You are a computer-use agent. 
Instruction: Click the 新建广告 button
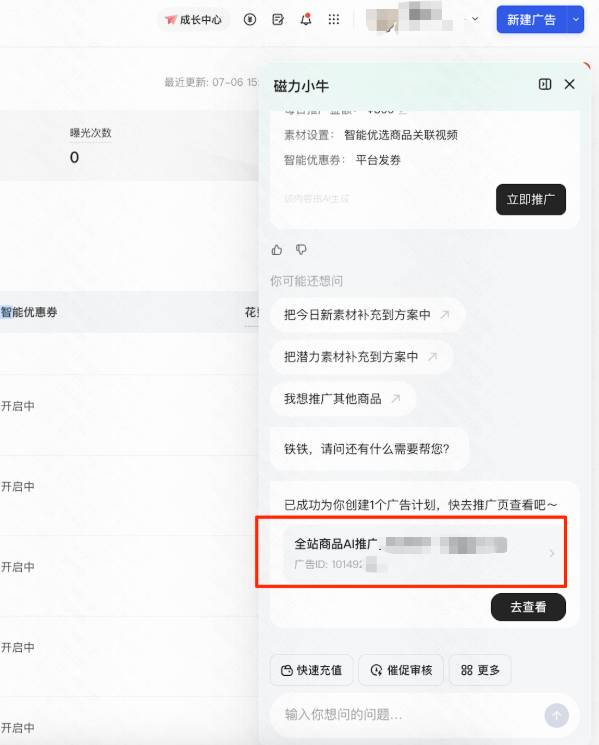tap(531, 19)
